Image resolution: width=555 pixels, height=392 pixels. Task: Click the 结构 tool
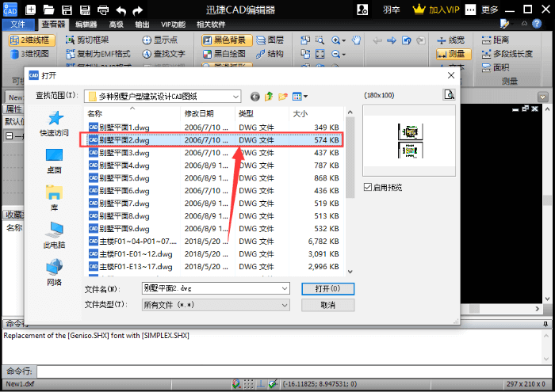[270, 54]
